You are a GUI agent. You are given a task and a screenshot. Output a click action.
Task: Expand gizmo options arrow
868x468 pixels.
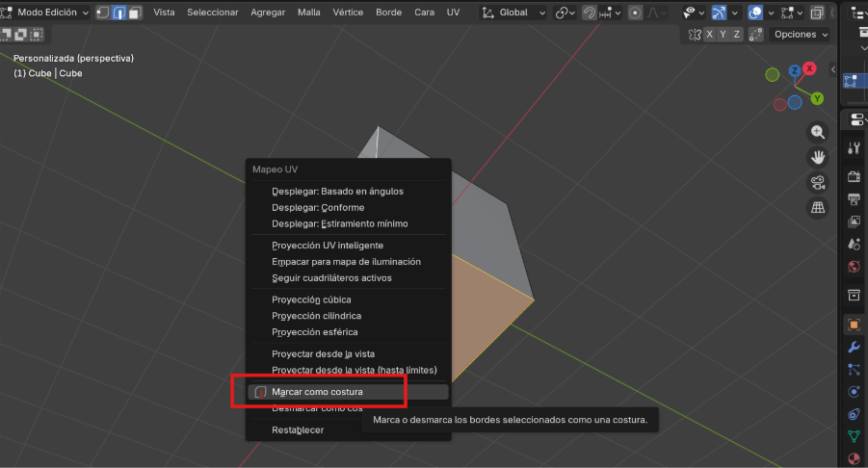(x=735, y=13)
